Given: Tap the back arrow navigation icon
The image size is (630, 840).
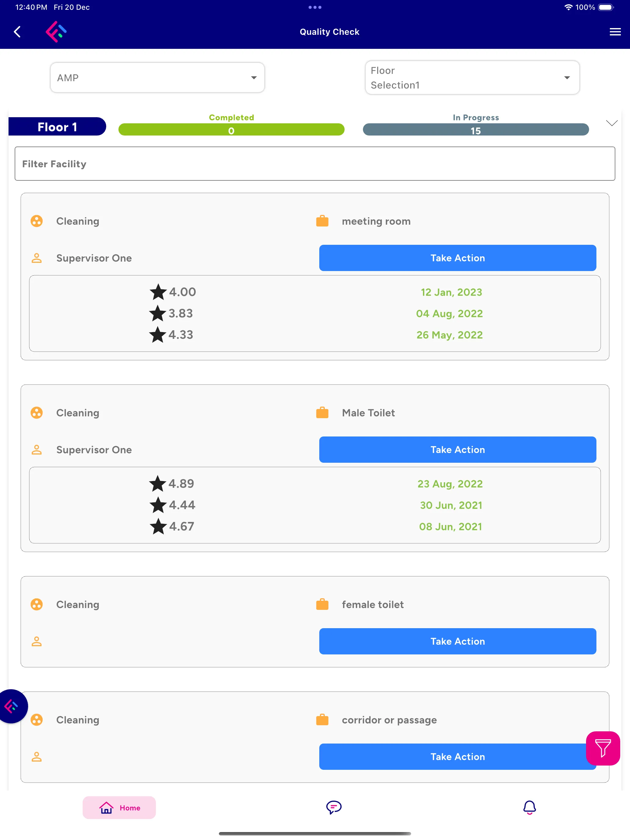Looking at the screenshot, I should point(17,32).
